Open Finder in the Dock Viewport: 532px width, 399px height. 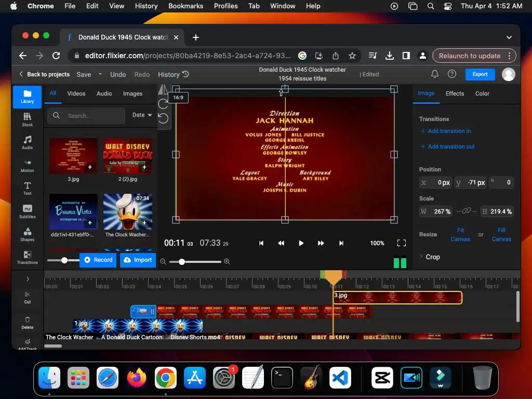49,378
